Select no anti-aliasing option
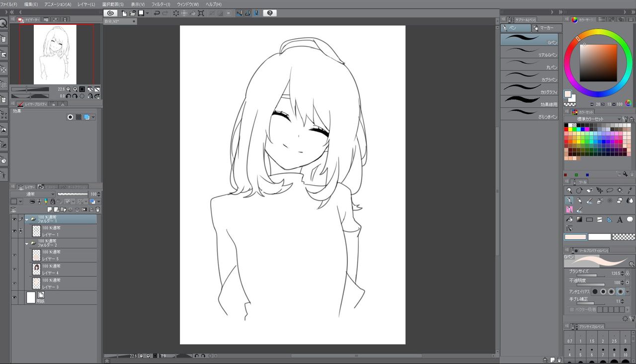Screen dimensions: 636x364 (x=595, y=291)
